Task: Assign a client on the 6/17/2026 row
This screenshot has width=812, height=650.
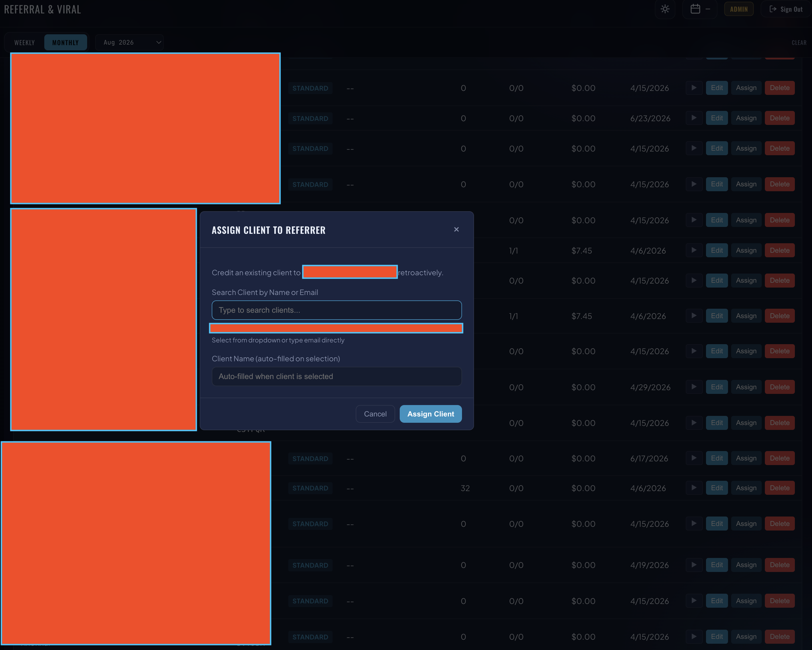Action: click(x=746, y=458)
